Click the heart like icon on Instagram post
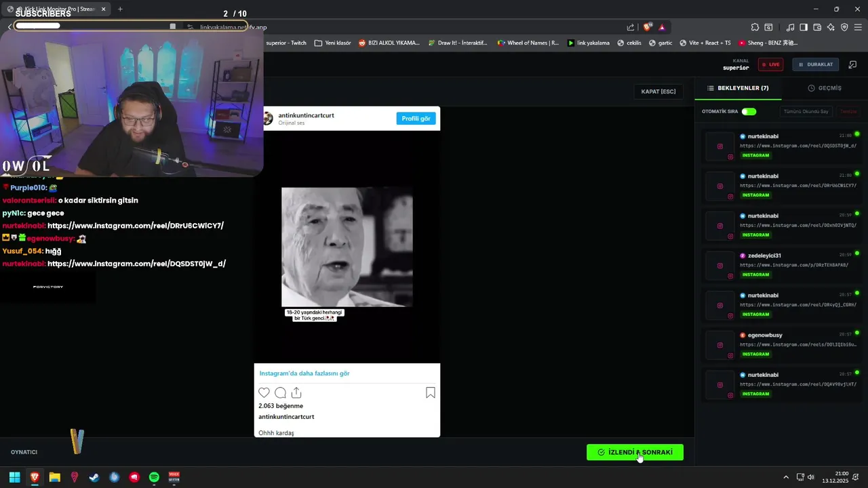Screen dimensions: 868x488 [x=264, y=392]
